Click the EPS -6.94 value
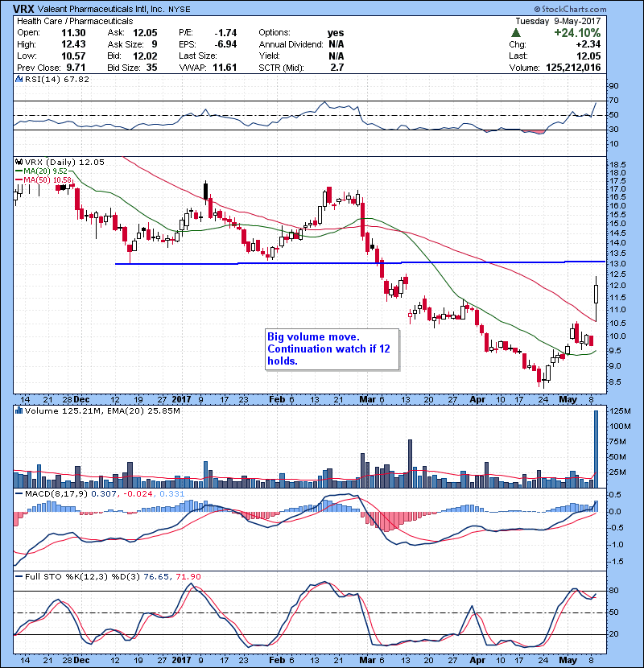Viewport: 644px width, 668px height. [225, 44]
